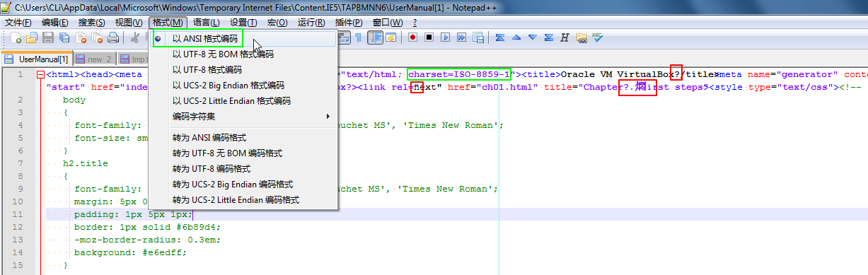Toggle the indent guide toolbar icon
This screenshot has height=275, width=868.
pos(375,37)
